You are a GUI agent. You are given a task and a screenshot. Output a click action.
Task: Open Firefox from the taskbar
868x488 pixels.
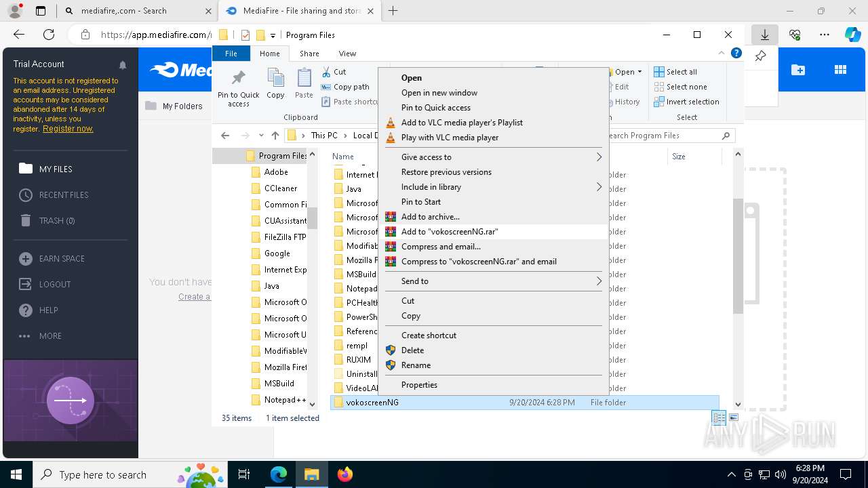click(x=345, y=474)
